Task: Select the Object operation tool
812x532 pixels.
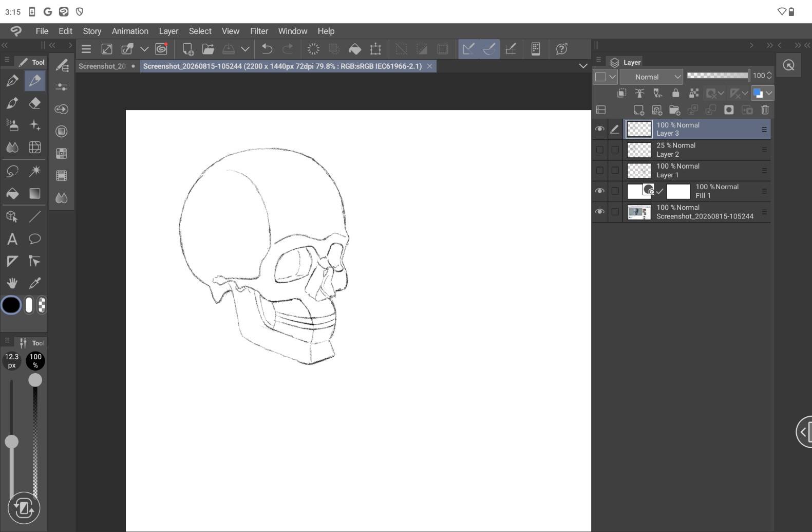Action: [12, 216]
